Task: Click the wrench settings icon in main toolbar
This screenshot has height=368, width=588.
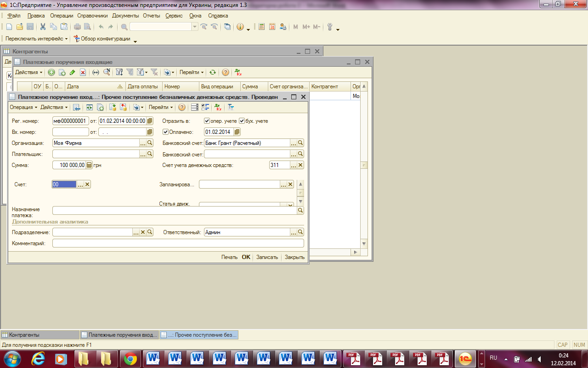Action: coord(329,27)
